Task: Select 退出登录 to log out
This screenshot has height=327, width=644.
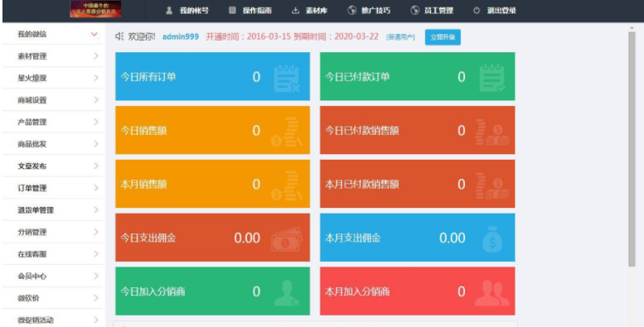Action: coord(501,11)
